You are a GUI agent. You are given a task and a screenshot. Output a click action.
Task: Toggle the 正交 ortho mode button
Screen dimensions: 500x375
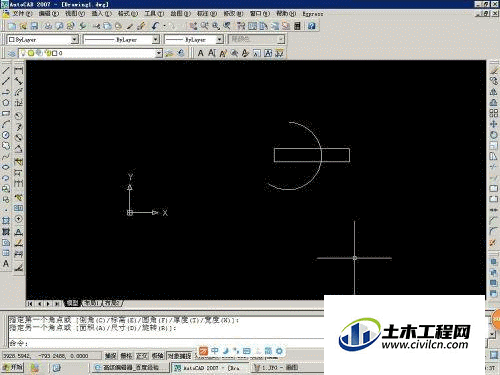point(142,356)
